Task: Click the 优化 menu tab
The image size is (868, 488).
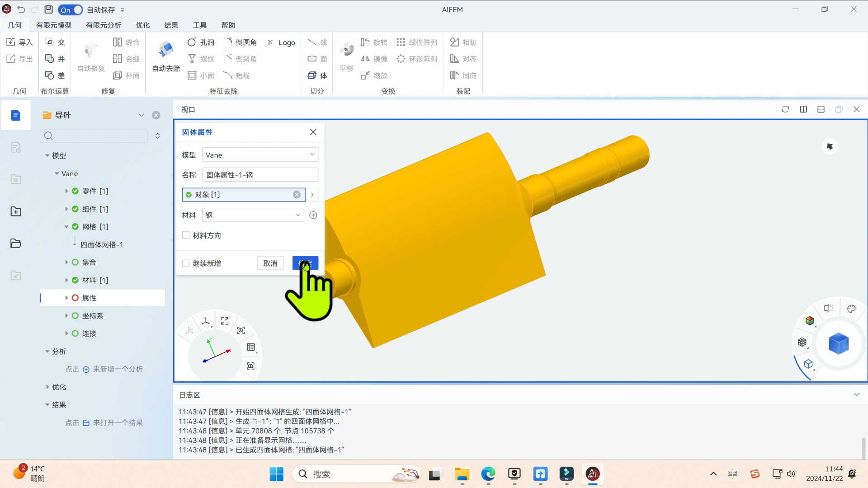Action: click(143, 25)
